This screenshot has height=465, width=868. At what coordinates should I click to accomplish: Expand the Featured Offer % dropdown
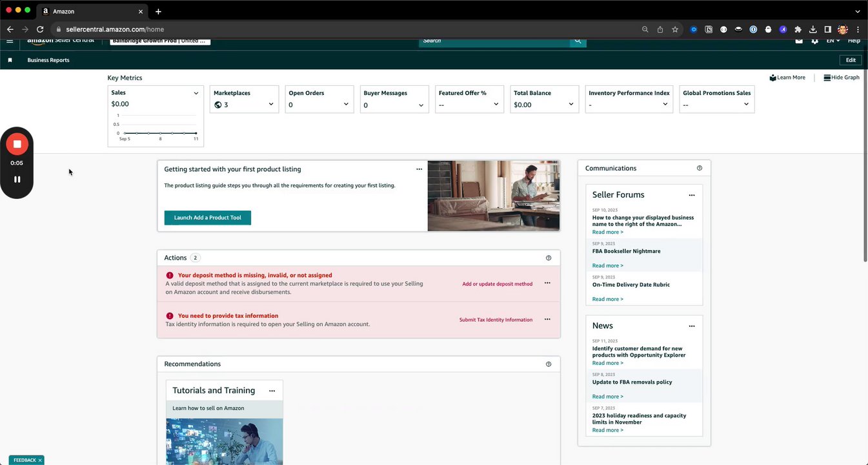(496, 105)
